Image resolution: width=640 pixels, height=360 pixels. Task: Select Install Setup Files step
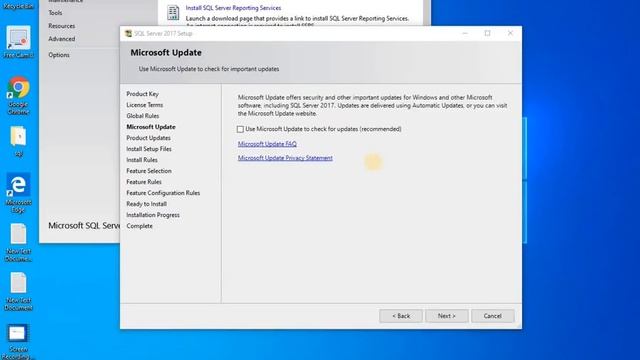click(x=149, y=149)
